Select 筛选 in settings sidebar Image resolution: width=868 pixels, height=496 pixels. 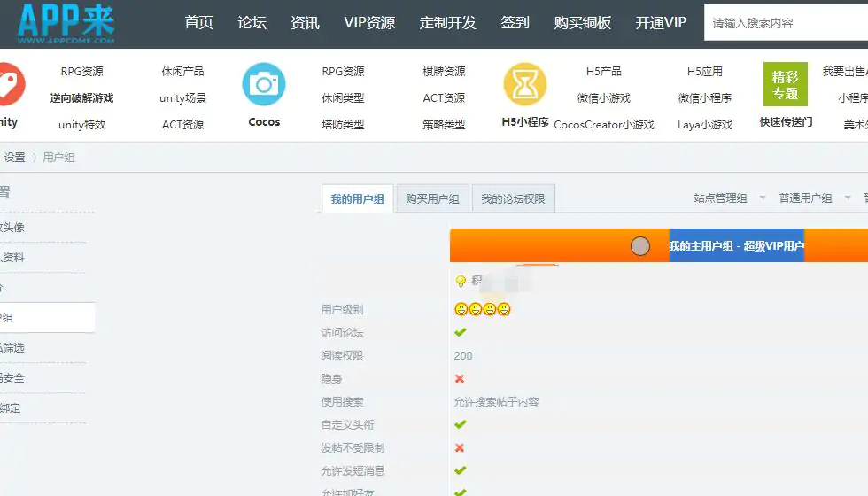coord(12,347)
